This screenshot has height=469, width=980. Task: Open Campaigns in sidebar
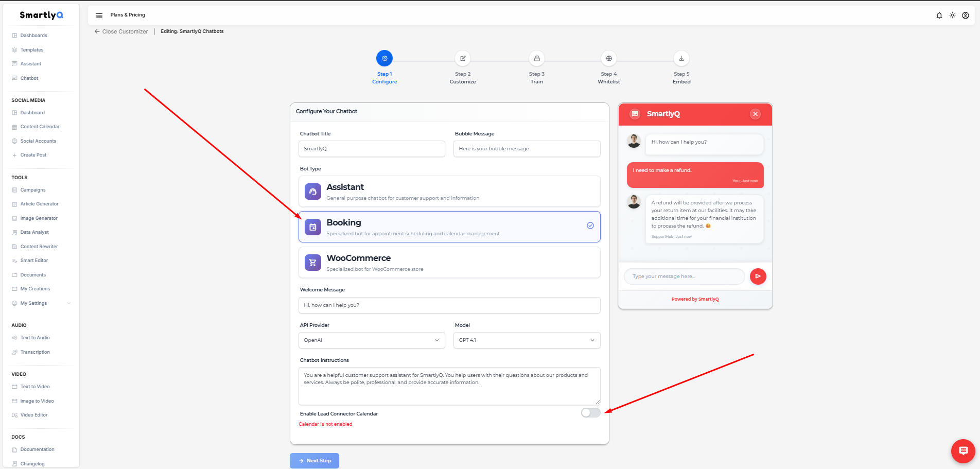tap(33, 190)
